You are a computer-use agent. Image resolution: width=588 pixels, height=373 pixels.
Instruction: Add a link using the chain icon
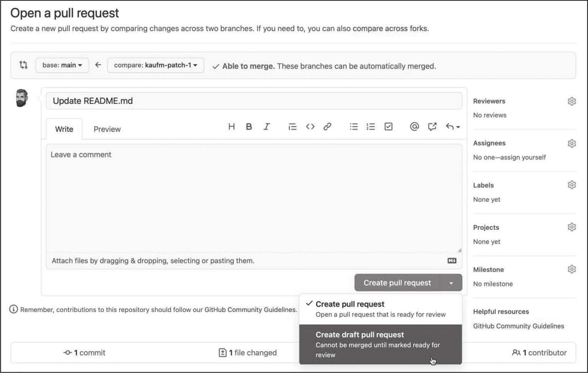click(x=327, y=127)
